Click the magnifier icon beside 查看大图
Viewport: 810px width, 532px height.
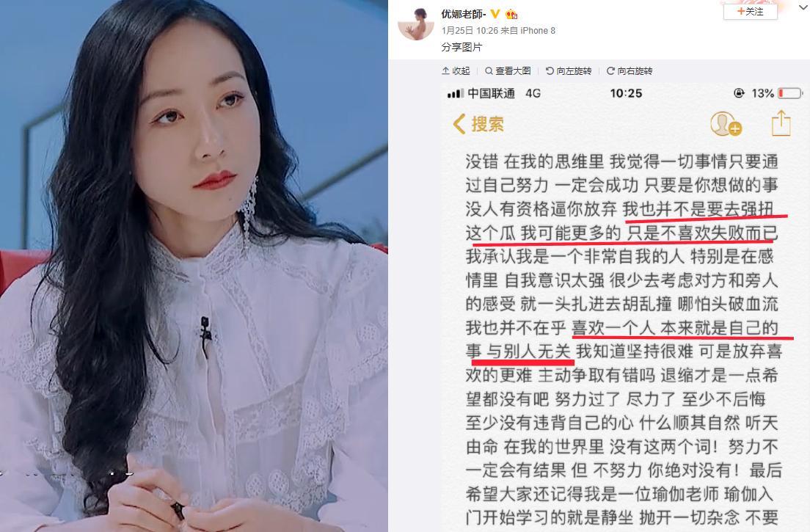(489, 70)
